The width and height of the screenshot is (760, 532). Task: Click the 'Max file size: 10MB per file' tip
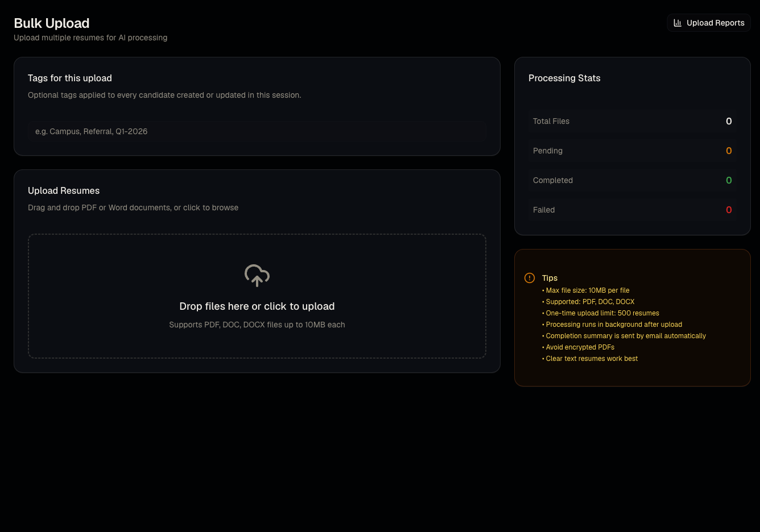[586, 290]
